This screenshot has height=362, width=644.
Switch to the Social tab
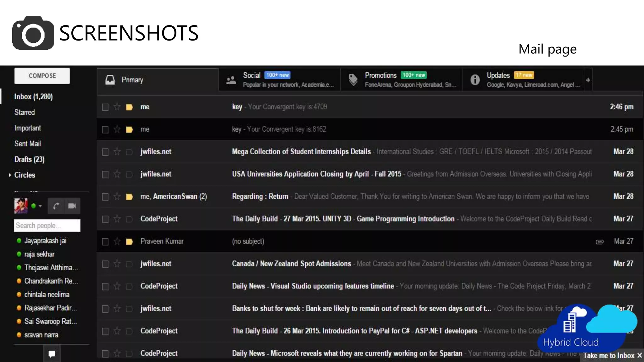279,80
